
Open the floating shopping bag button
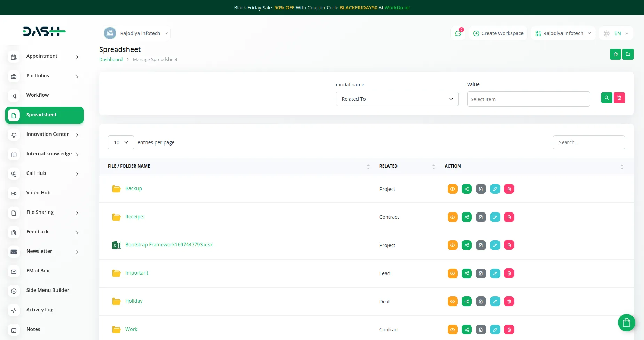pos(627,323)
